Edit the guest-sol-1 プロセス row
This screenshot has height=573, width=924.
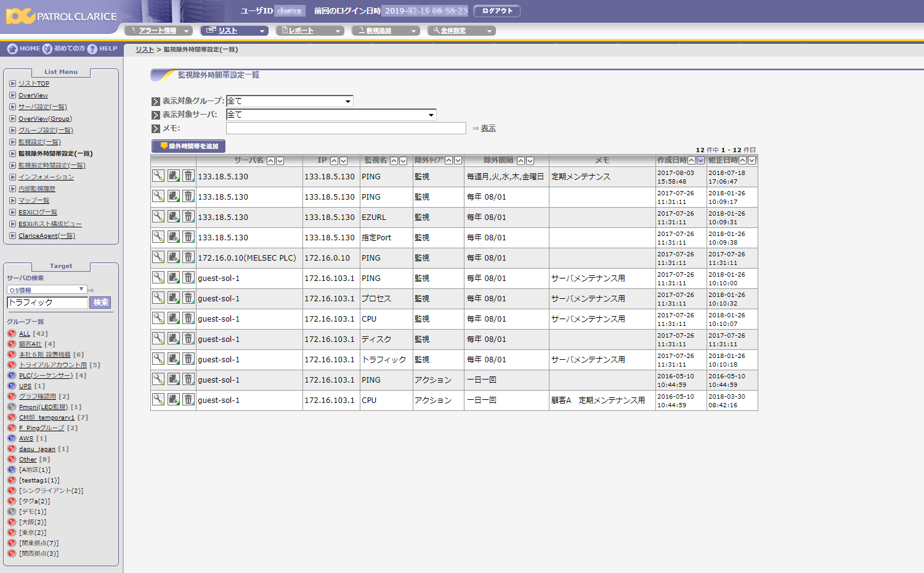158,298
